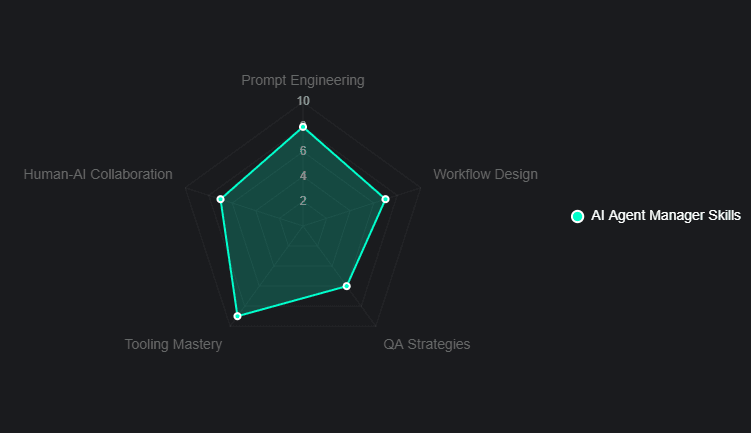Click the scale value 10 tick label
Screen dimensions: 751x433
click(303, 101)
